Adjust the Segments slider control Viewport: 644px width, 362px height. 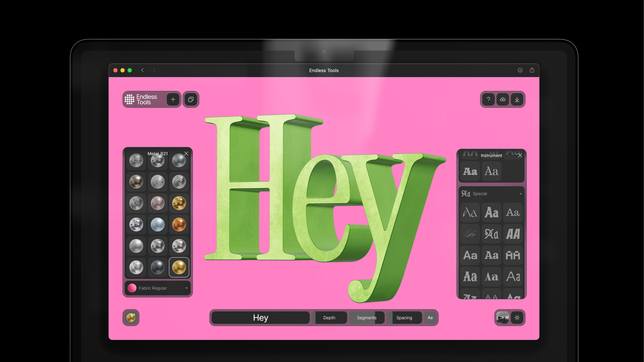click(367, 317)
